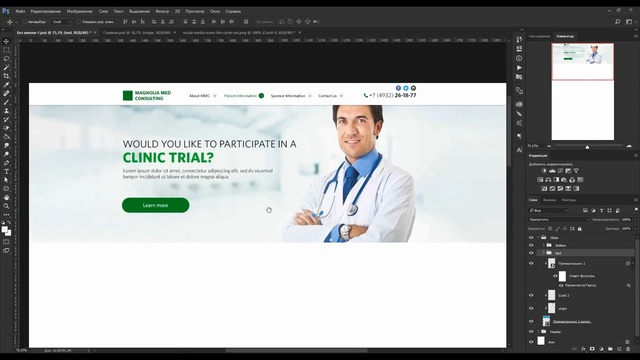The width and height of the screenshot is (640, 360).
Task: Click the layer styles fx icon
Action: [583, 349]
